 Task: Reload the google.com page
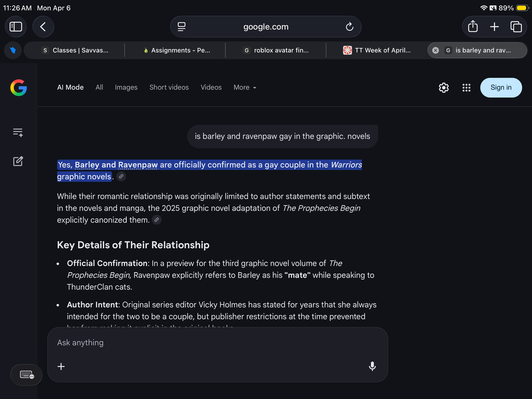click(349, 27)
